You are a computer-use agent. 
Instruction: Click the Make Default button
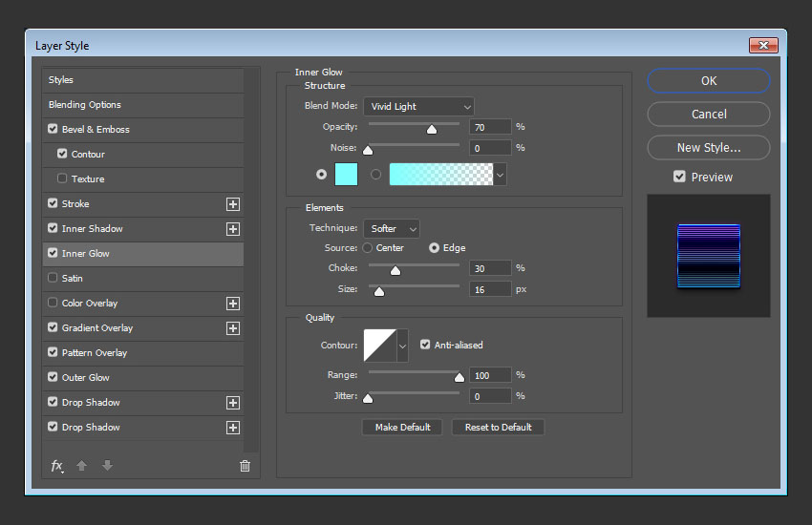402,428
